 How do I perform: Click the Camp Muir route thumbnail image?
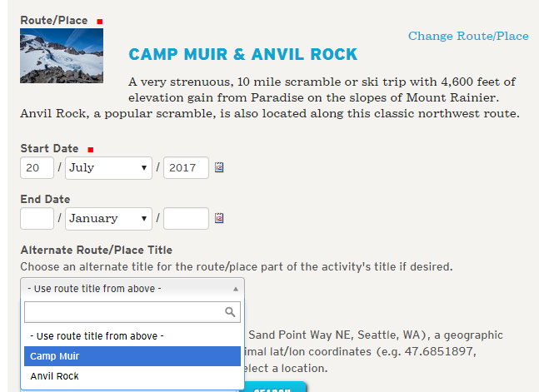(x=62, y=56)
